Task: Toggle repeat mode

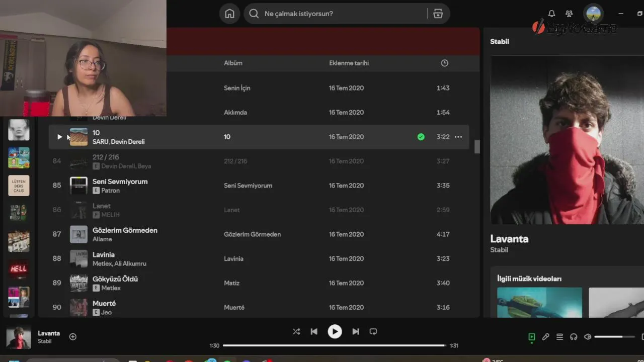Action: tap(373, 331)
